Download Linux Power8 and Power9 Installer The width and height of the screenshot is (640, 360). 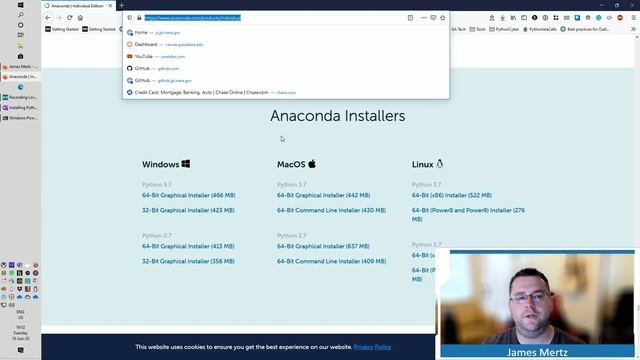pos(468,214)
